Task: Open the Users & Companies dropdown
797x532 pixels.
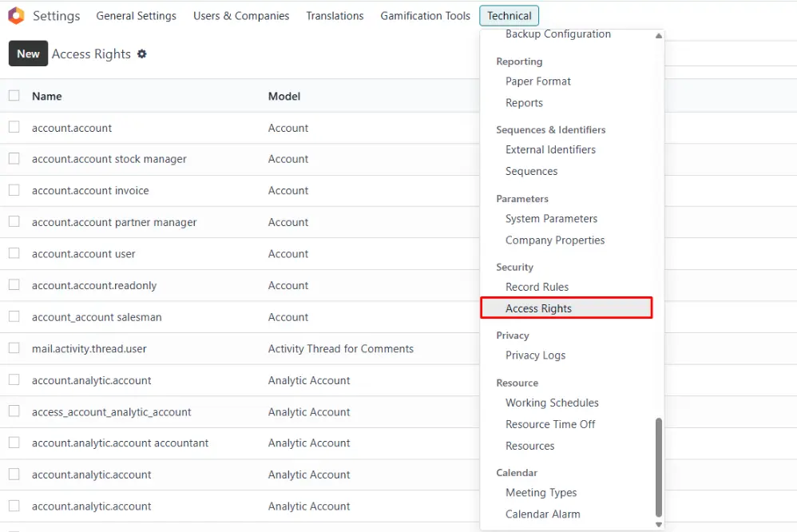Action: [x=241, y=16]
